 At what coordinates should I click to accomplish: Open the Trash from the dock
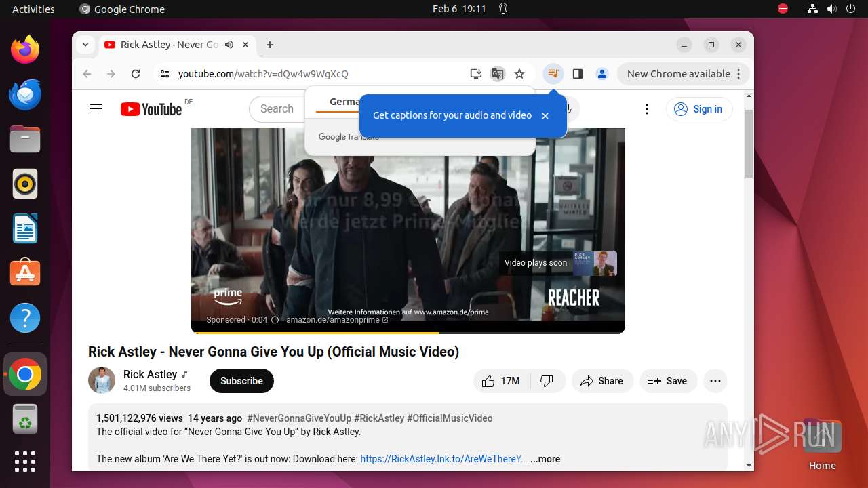(25, 419)
